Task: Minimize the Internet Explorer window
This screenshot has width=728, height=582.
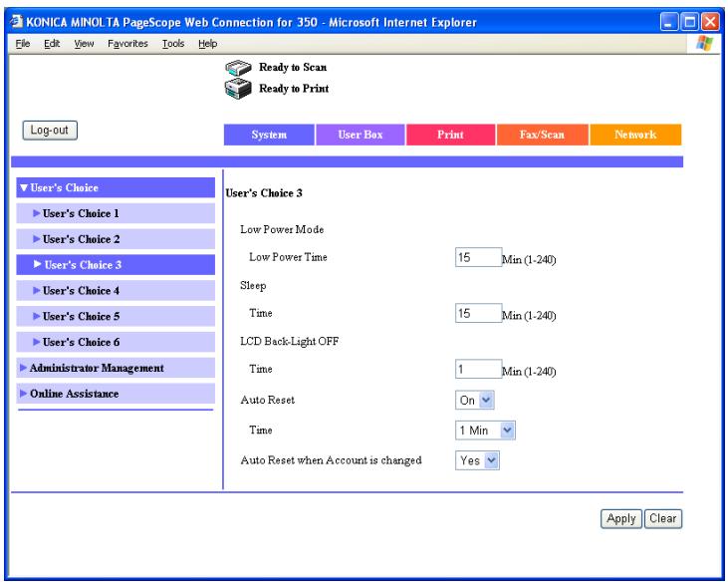Action: coord(668,22)
